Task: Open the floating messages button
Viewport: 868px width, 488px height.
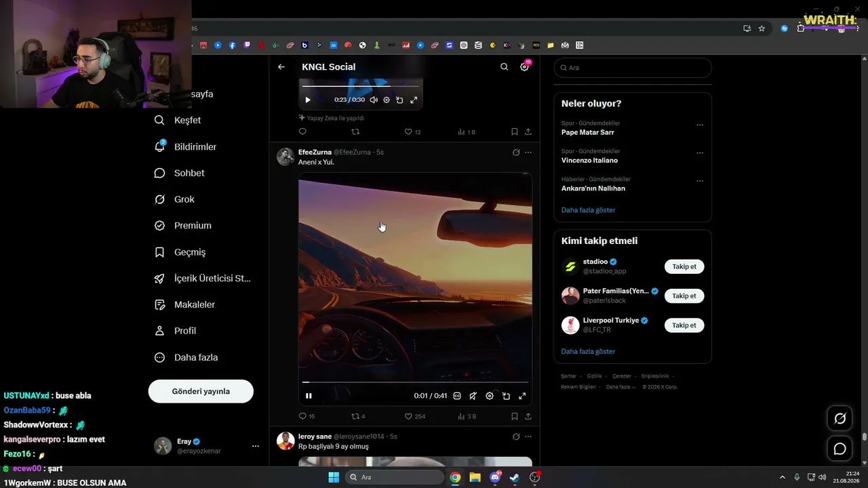Action: tap(840, 449)
